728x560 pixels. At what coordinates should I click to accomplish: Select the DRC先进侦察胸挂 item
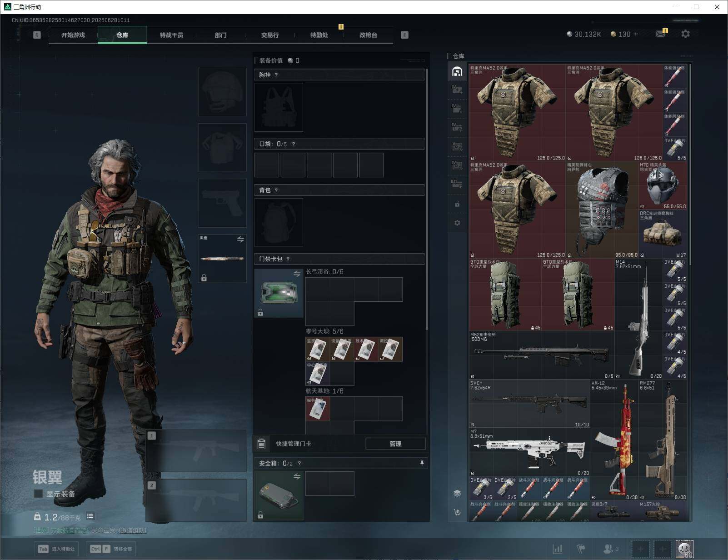pyautogui.click(x=663, y=234)
